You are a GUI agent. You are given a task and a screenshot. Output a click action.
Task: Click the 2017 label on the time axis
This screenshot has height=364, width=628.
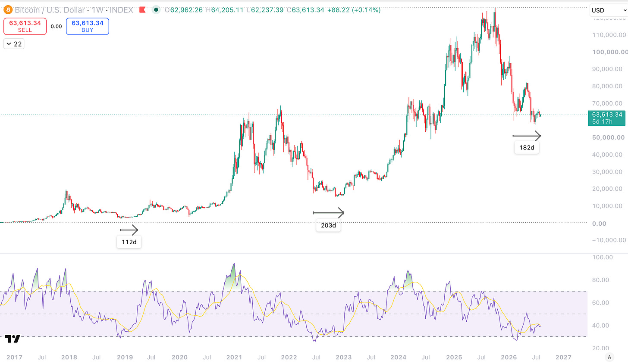tap(14, 357)
